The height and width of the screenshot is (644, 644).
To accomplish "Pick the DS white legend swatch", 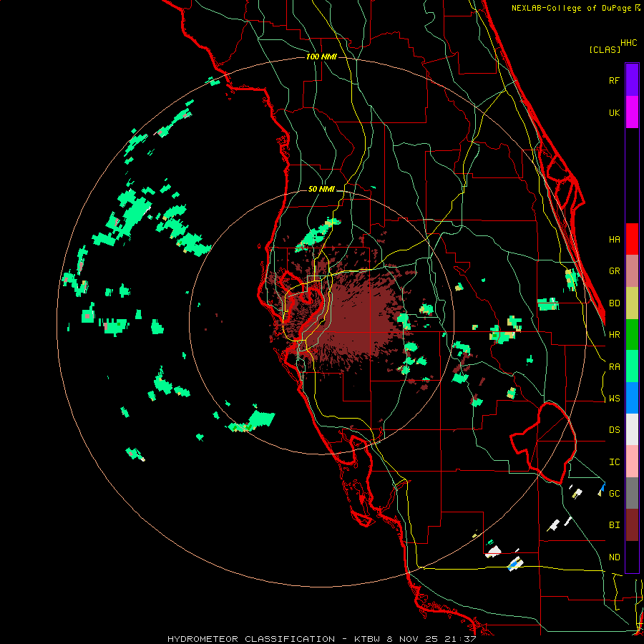I will pos(632,429).
